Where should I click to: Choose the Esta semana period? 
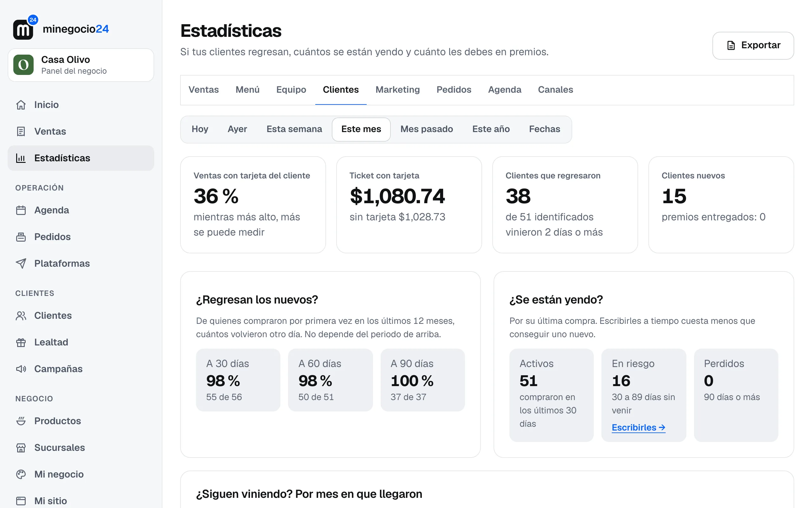pyautogui.click(x=294, y=129)
